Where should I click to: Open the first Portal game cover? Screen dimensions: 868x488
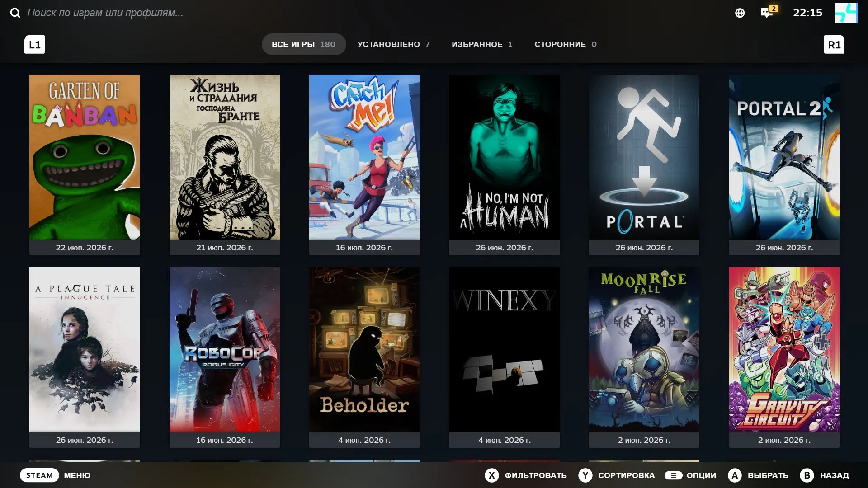pyautogui.click(x=644, y=157)
